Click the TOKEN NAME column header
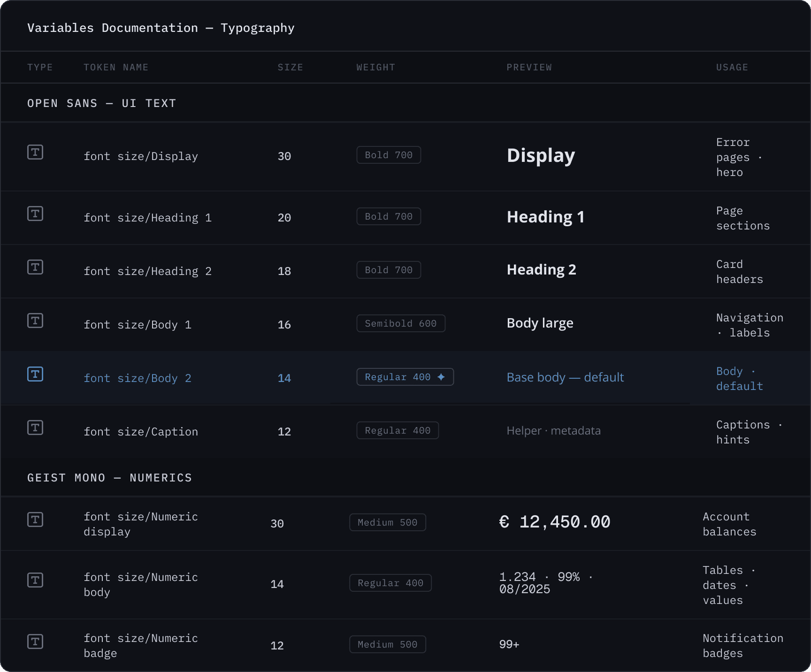This screenshot has height=672, width=811. [116, 67]
